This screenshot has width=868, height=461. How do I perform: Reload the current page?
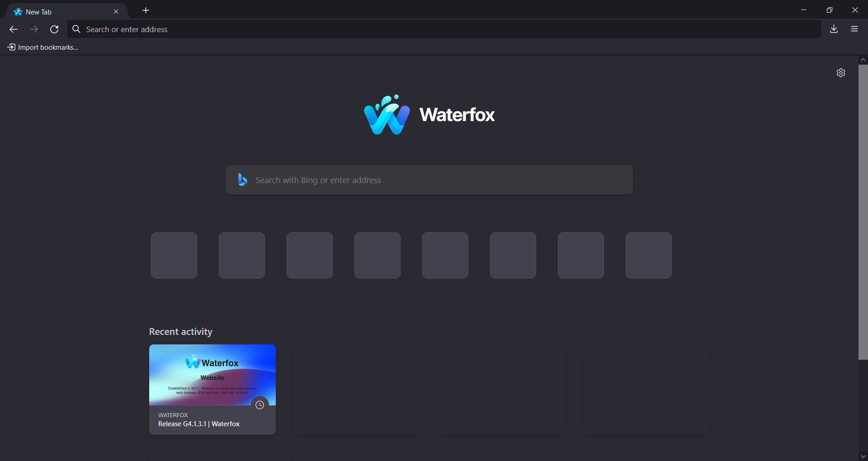[54, 29]
